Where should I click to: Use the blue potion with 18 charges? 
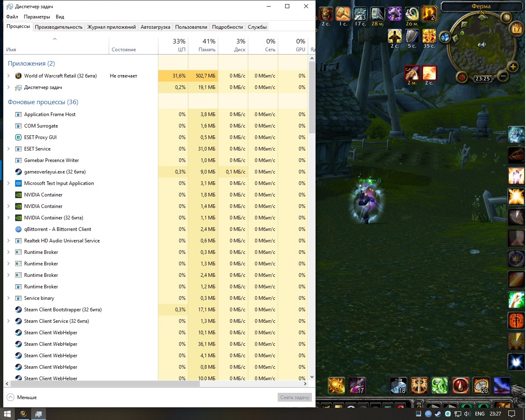[398, 386]
